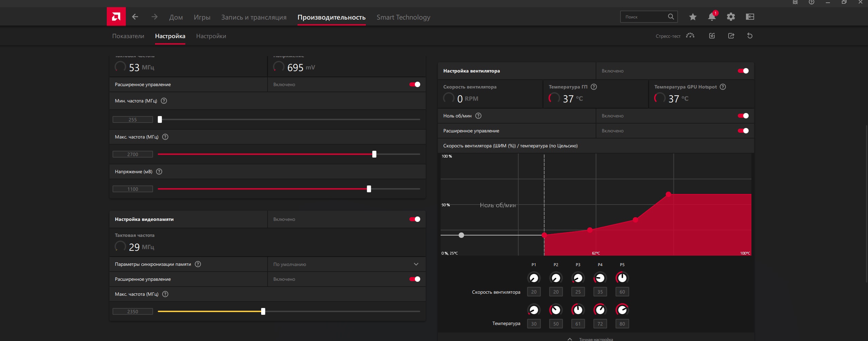Open help for Температура ГП
This screenshot has height=341, width=868.
pyautogui.click(x=594, y=87)
